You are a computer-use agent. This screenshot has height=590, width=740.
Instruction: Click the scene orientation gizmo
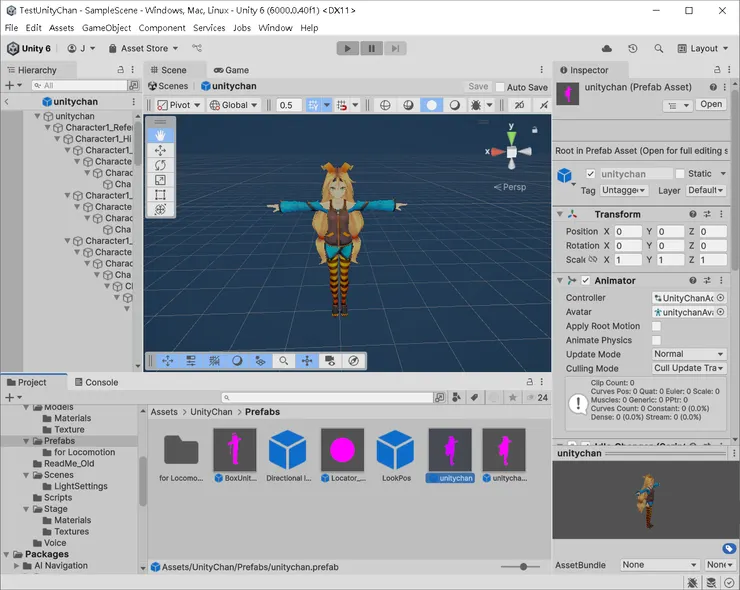coord(511,152)
